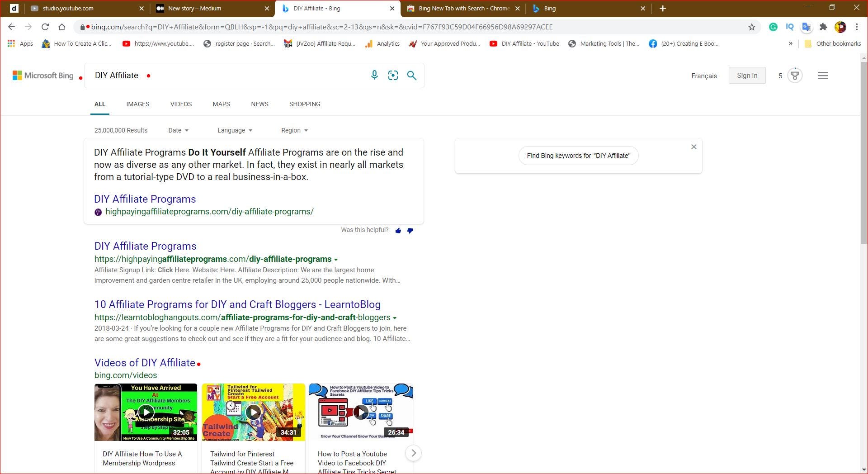Open Grammarly extension icon
This screenshot has width=868, height=474.
click(x=773, y=27)
